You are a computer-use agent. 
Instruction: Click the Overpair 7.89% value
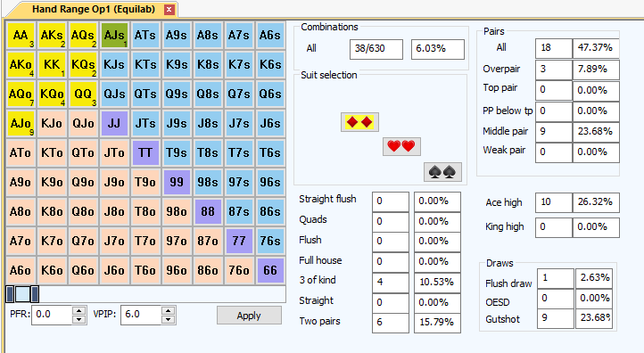(596, 69)
